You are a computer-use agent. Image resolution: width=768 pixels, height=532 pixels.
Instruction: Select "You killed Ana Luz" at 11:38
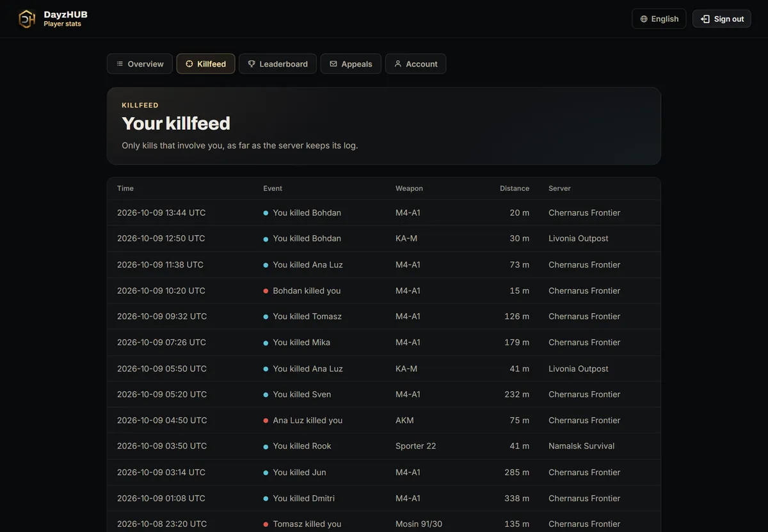coord(308,264)
